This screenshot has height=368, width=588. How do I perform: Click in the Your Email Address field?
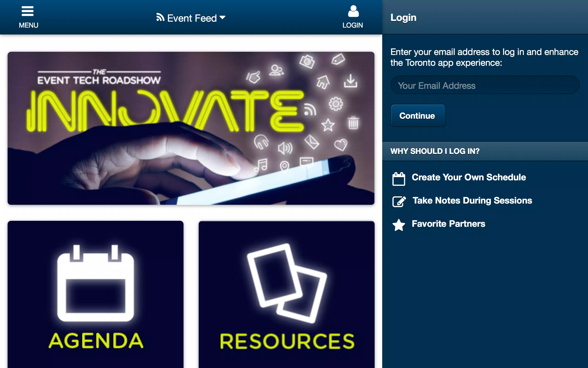[x=485, y=85]
